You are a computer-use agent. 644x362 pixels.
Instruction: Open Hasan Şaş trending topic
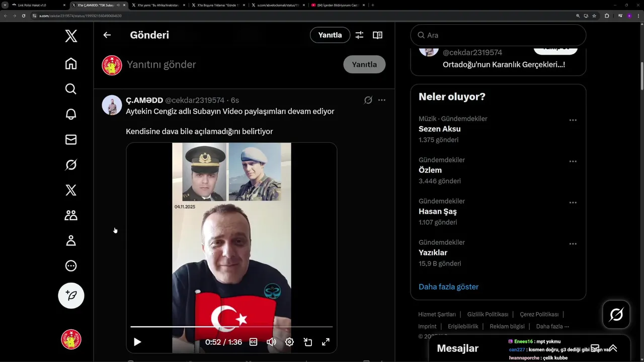[x=438, y=211]
